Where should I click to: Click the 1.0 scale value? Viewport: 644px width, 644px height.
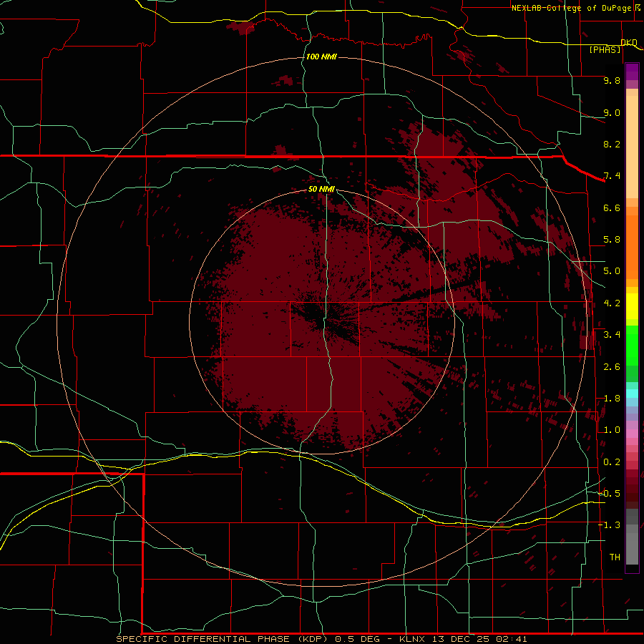[x=612, y=430]
